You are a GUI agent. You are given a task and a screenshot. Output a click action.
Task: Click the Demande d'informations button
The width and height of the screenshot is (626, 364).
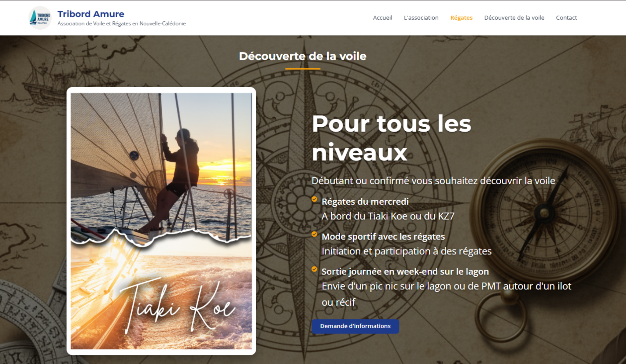pos(355,326)
